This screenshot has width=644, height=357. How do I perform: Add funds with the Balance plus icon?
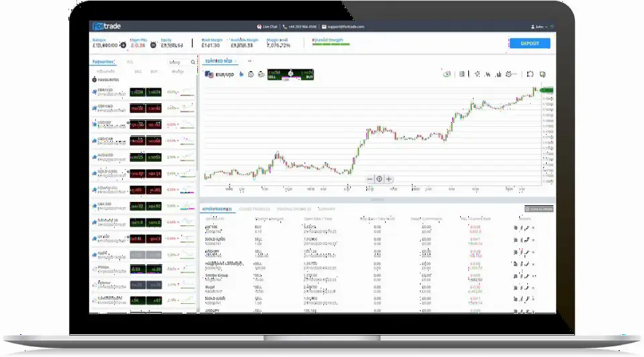click(x=123, y=45)
